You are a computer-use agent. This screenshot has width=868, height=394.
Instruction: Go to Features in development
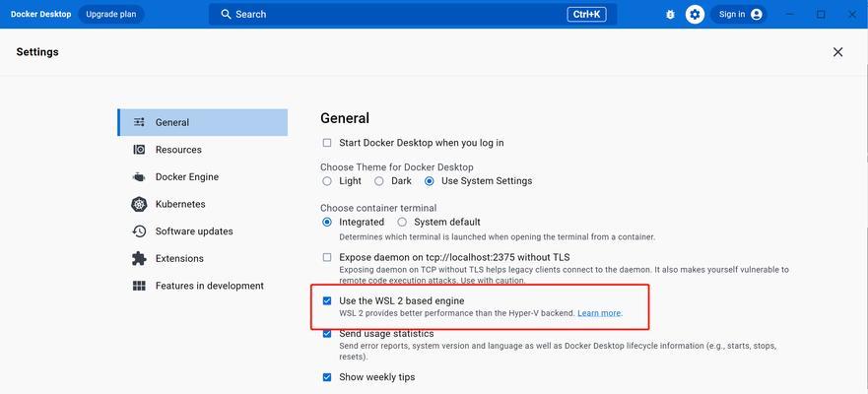pos(203,286)
